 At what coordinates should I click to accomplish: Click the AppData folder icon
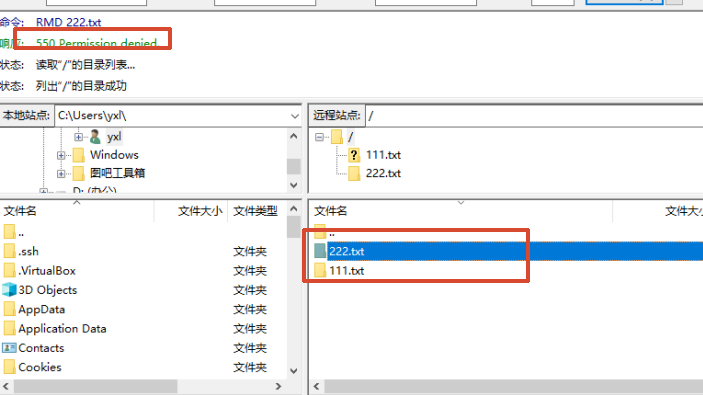pos(9,309)
